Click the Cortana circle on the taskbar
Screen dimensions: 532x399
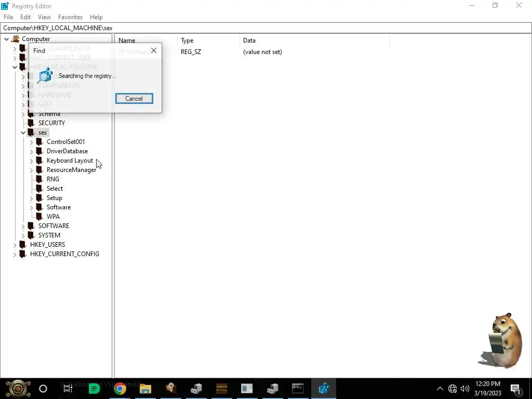[x=43, y=389]
